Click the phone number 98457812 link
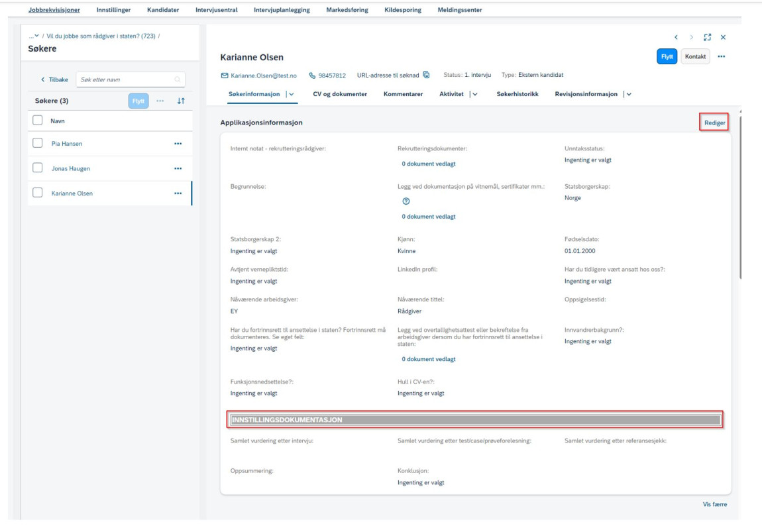The image size is (762, 532). (x=332, y=76)
